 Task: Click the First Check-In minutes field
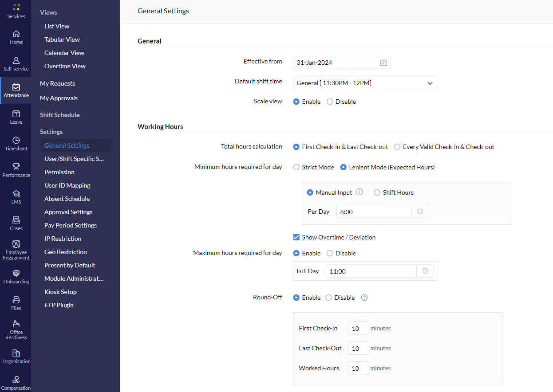click(358, 329)
